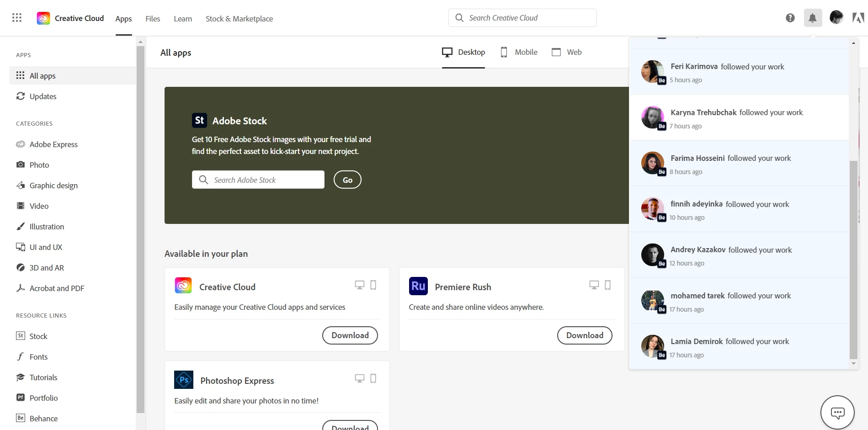
Task: Open the help question mark icon
Action: (x=790, y=18)
